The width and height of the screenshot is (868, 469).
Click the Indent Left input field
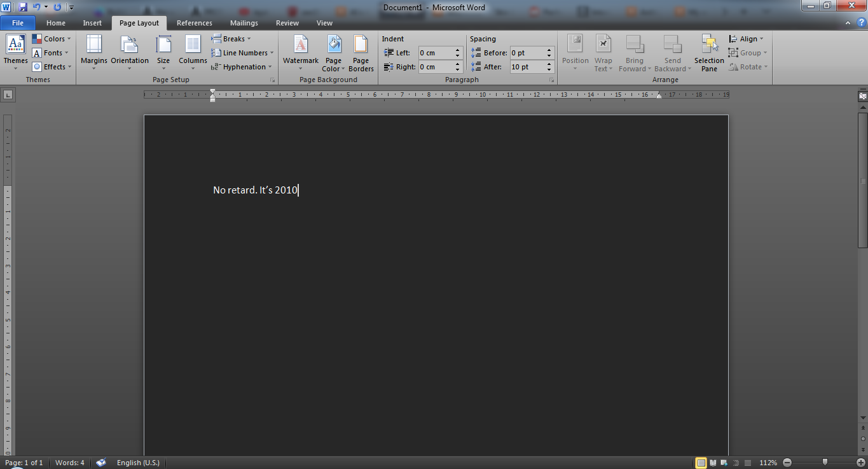coord(435,53)
